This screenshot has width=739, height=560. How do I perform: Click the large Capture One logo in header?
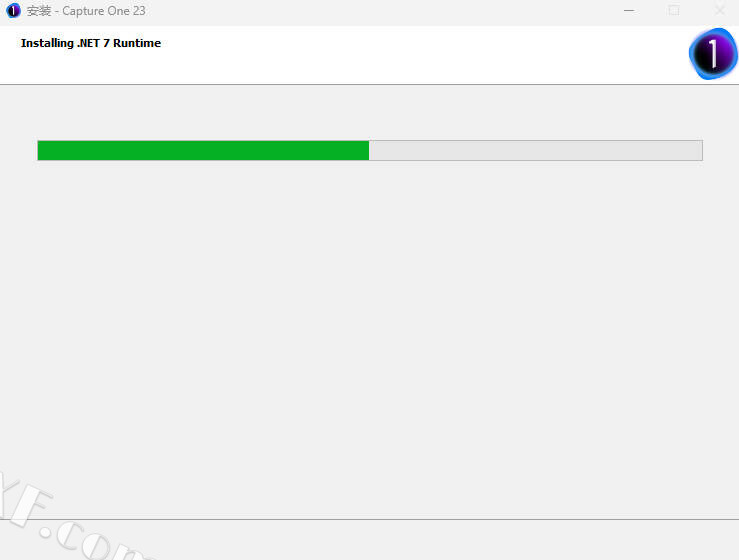click(x=713, y=54)
